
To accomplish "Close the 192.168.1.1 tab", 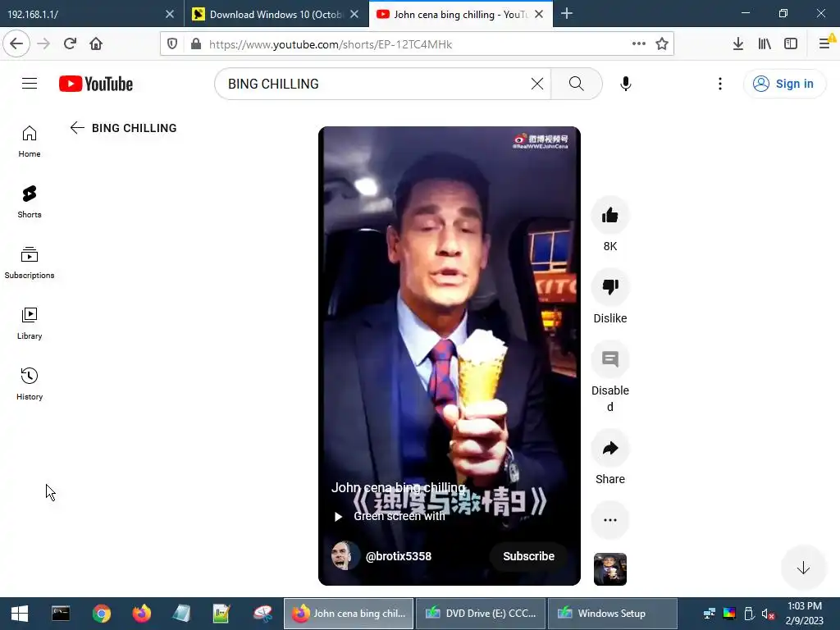I will pos(169,14).
